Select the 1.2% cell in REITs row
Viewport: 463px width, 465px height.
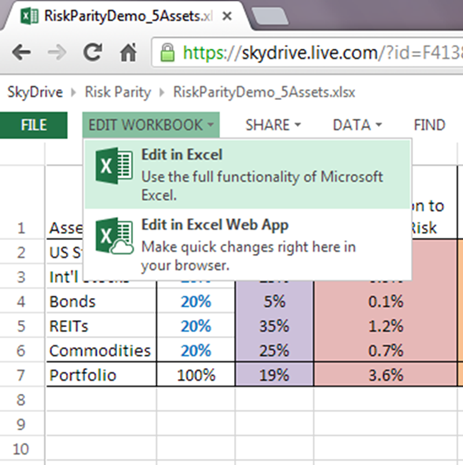(x=386, y=326)
